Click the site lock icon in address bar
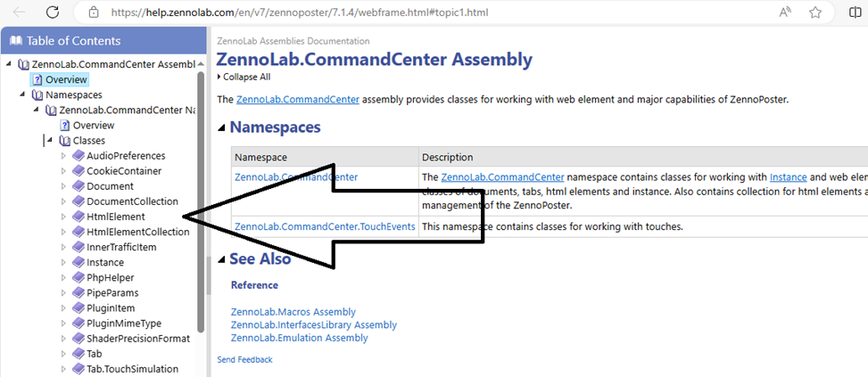The image size is (868, 377). pos(92,13)
